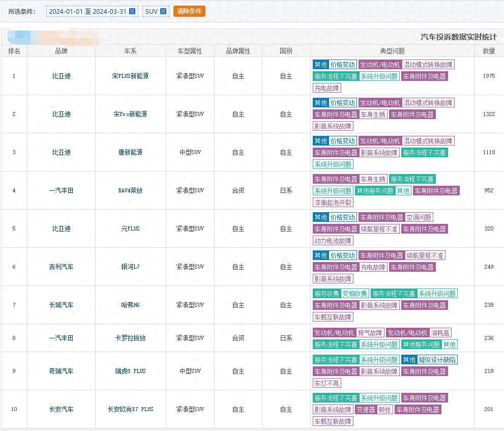Click the 品牌属性 column header
The image size is (504, 431).
click(238, 51)
